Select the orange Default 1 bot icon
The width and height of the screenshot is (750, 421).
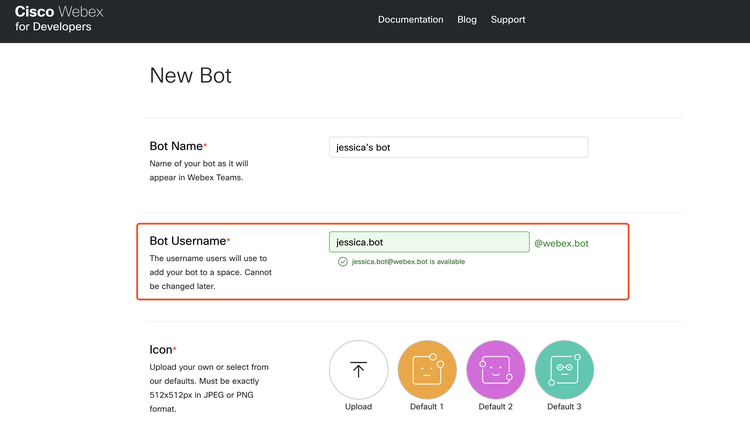[x=427, y=370]
